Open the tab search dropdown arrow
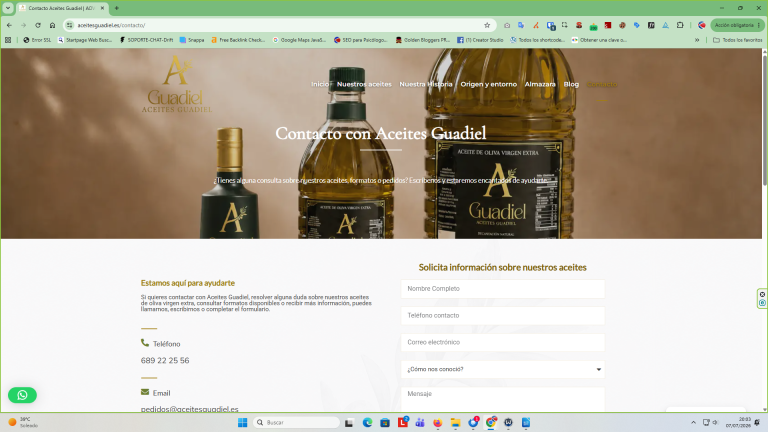Screen dimensions: 768x432 pyautogui.click(x=8, y=8)
